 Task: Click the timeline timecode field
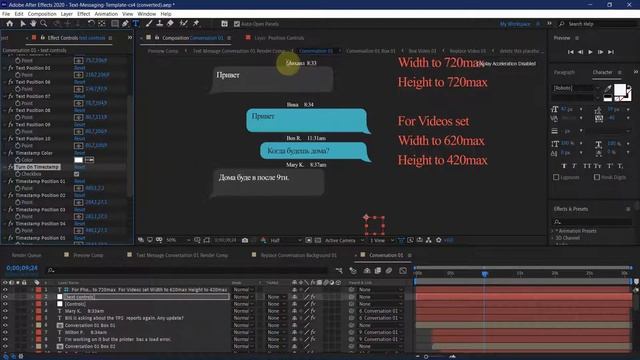click(x=22, y=268)
